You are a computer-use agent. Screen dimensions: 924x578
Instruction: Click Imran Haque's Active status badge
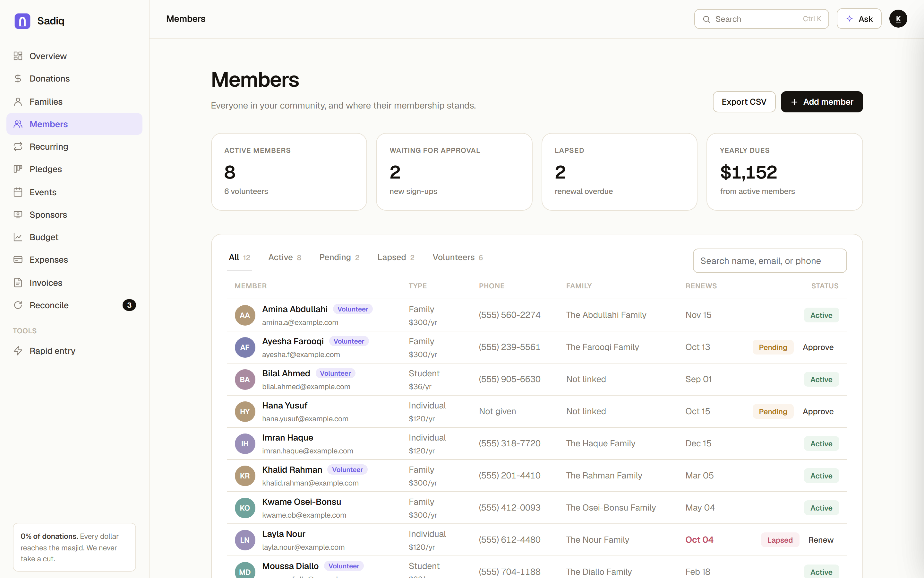coord(821,443)
